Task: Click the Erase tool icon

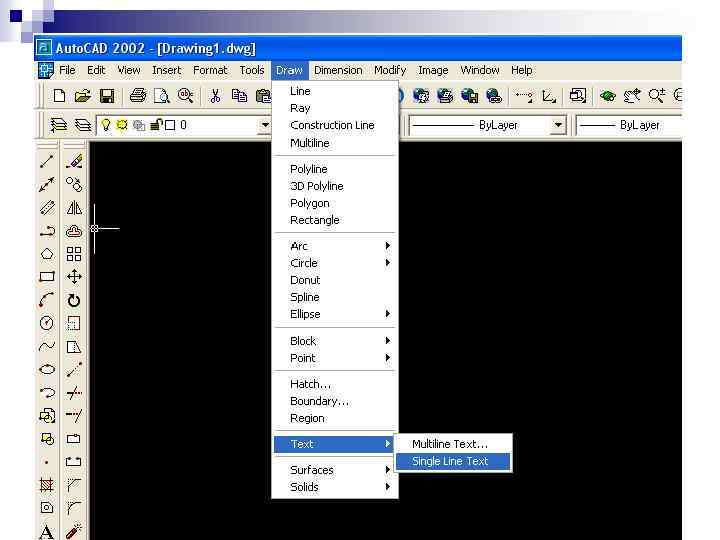Action: pos(74,162)
